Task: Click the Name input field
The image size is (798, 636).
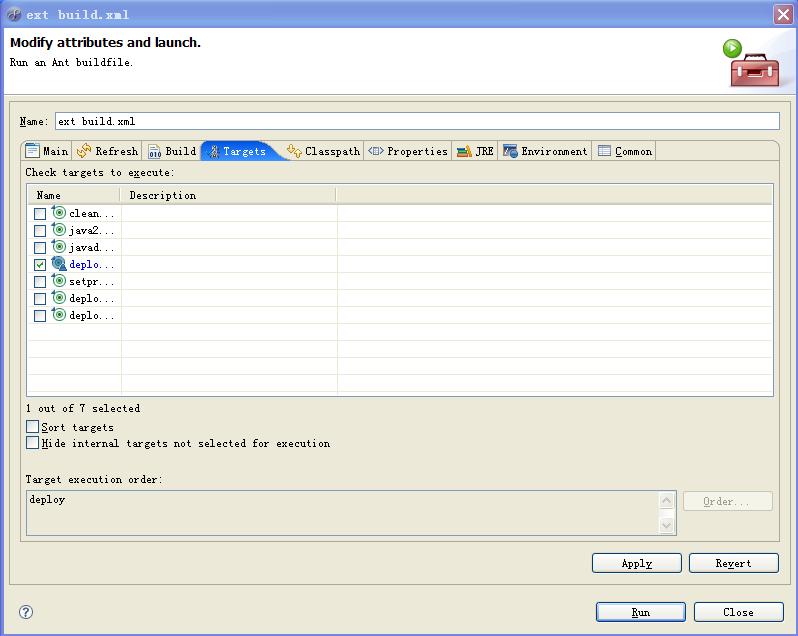Action: tap(417, 121)
